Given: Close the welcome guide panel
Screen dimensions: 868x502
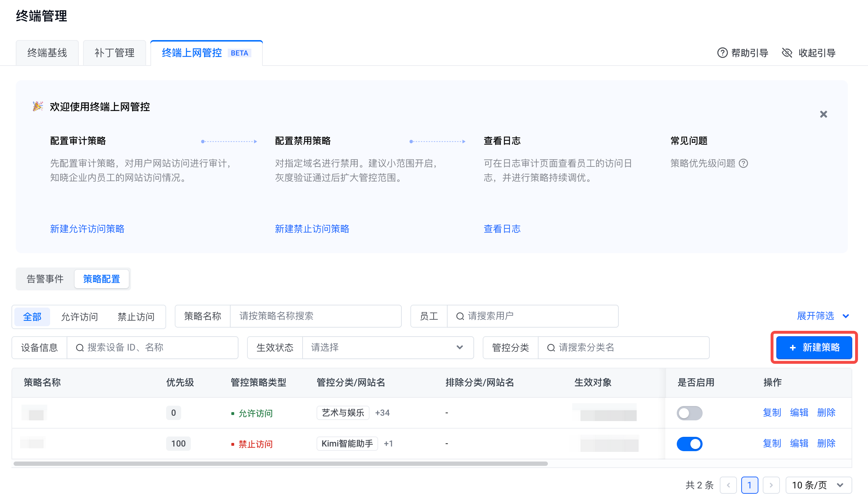Looking at the screenshot, I should click(823, 114).
